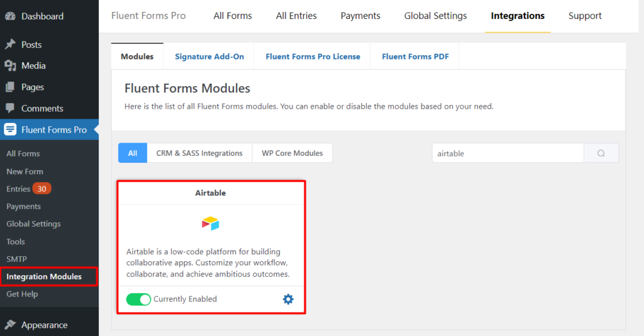Switch to Signature Add-On tab
Image resolution: width=644 pixels, height=336 pixels.
pos(209,57)
